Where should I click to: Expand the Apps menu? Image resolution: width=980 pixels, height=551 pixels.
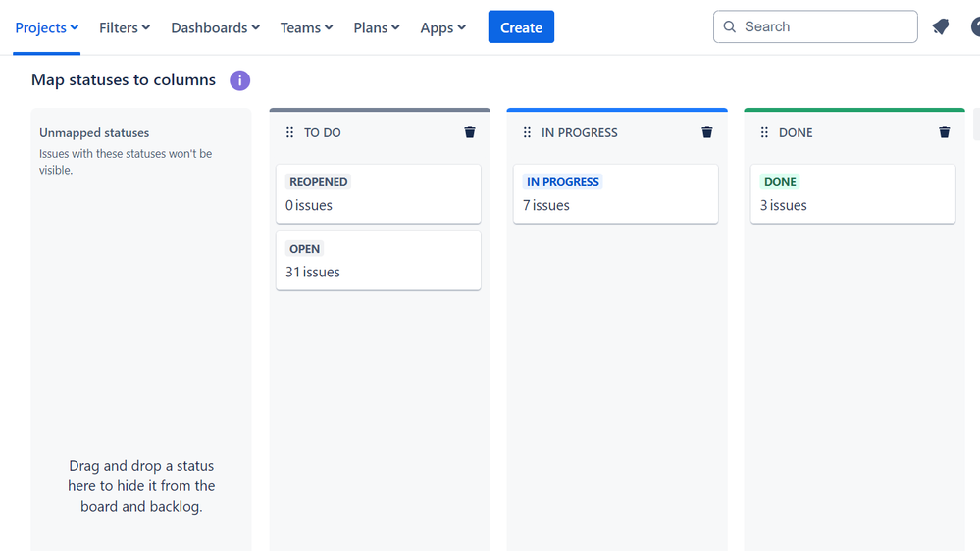[443, 27]
